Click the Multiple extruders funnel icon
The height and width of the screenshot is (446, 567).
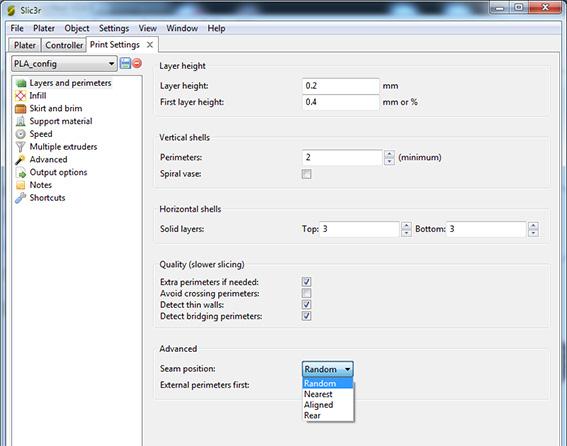(21, 147)
